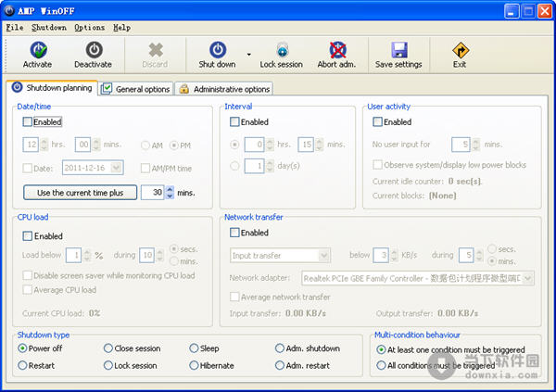Image resolution: width=556 pixels, height=392 pixels.
Task: Click Use the current time plus button
Action: (80, 192)
